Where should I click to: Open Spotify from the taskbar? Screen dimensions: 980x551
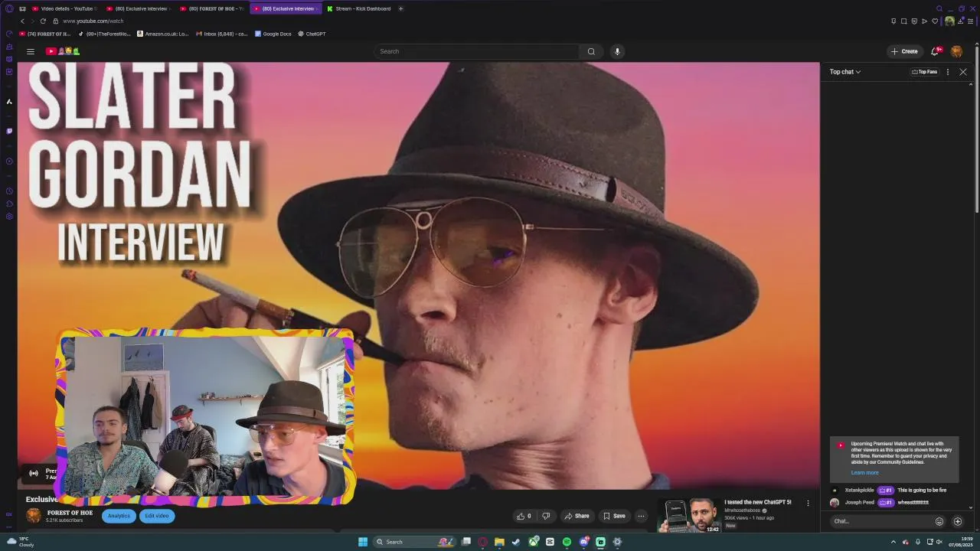tap(567, 542)
